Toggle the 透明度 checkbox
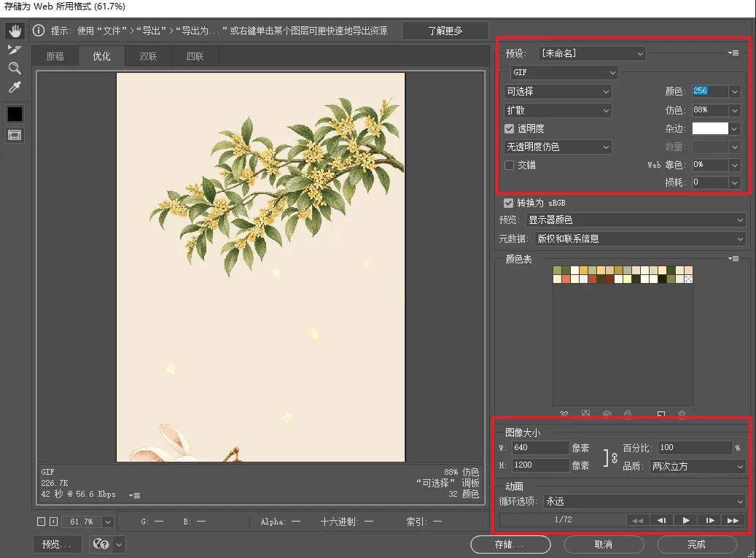Screen dimensions: 756x558 pos(509,129)
